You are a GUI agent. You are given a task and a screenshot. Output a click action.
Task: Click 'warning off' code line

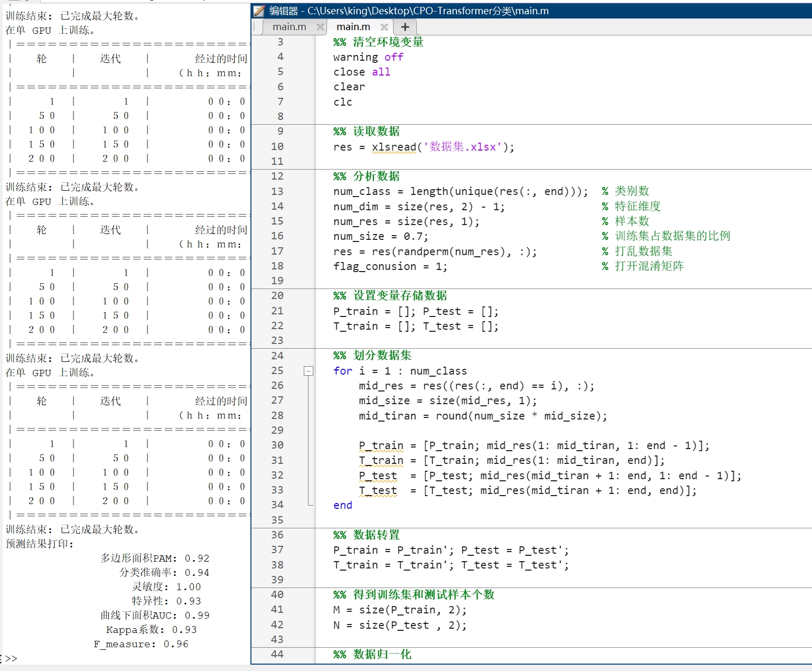368,57
